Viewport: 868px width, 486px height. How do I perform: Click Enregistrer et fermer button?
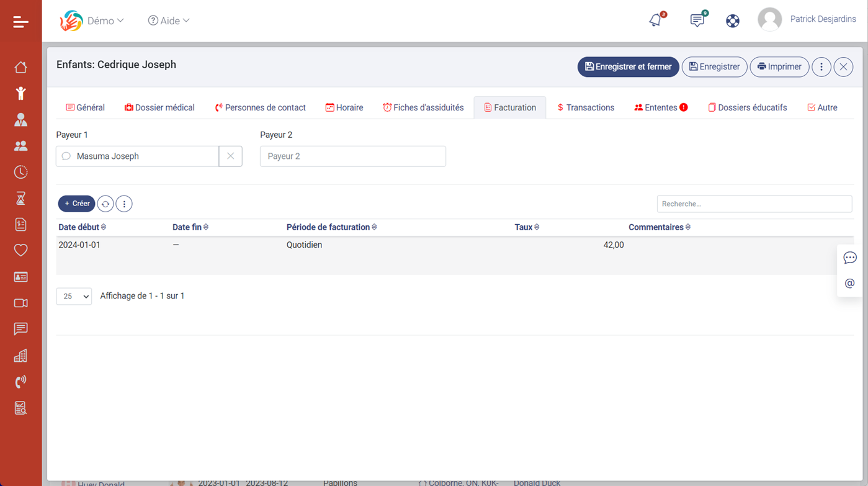point(628,67)
